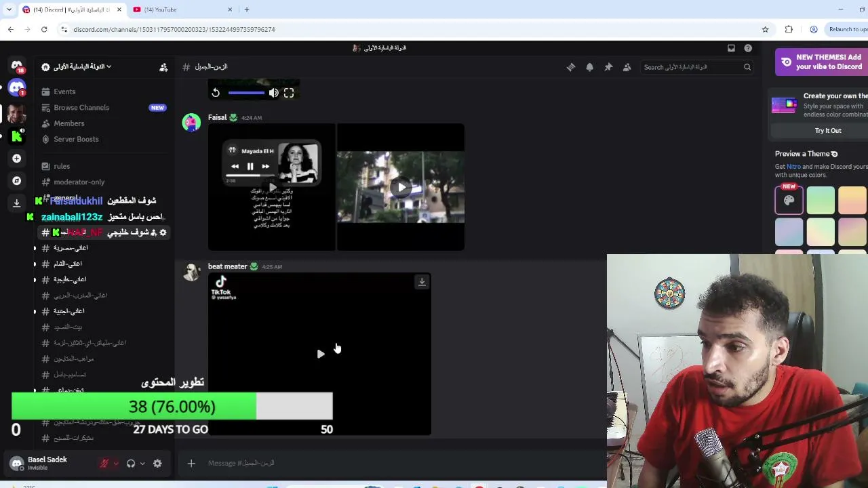This screenshot has width=868, height=488.
Task: Play Faisal's street video thumbnail
Action: [x=401, y=187]
